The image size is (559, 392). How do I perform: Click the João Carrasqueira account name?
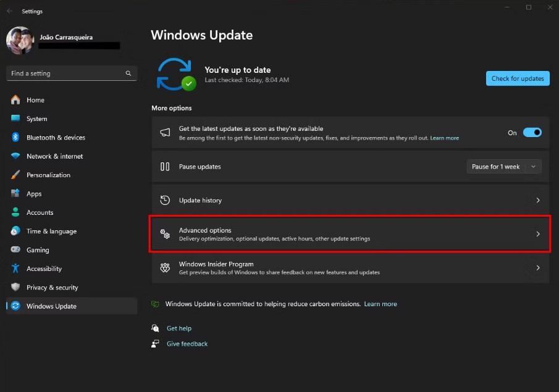coord(66,37)
